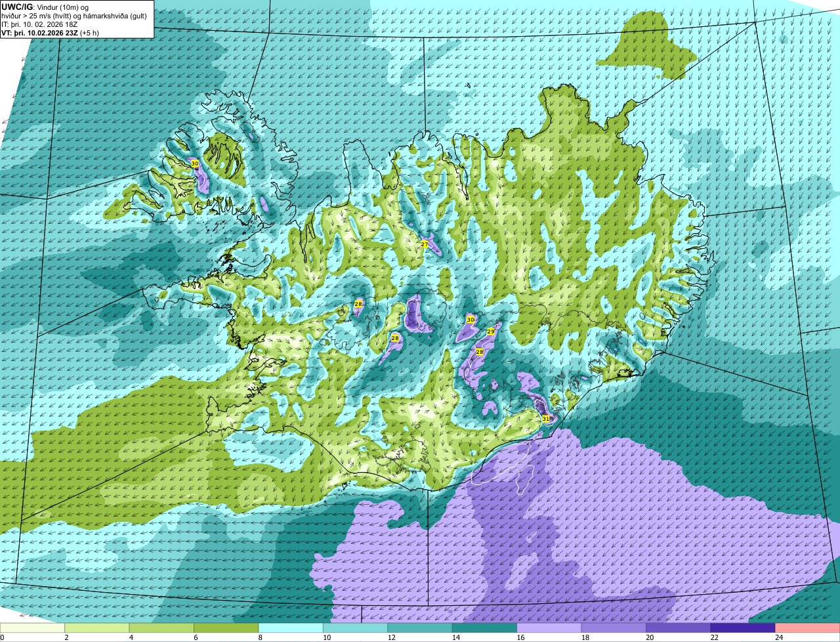Screen dimensions: 840x642
Task: Select the violet 20–22 m/s legend swatch
Action: [679, 628]
